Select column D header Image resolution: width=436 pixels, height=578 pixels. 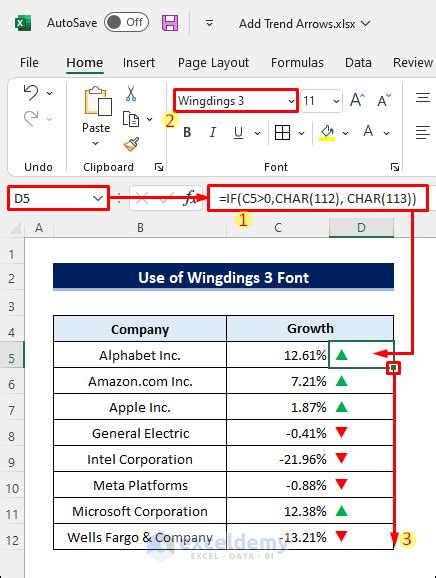tap(361, 228)
